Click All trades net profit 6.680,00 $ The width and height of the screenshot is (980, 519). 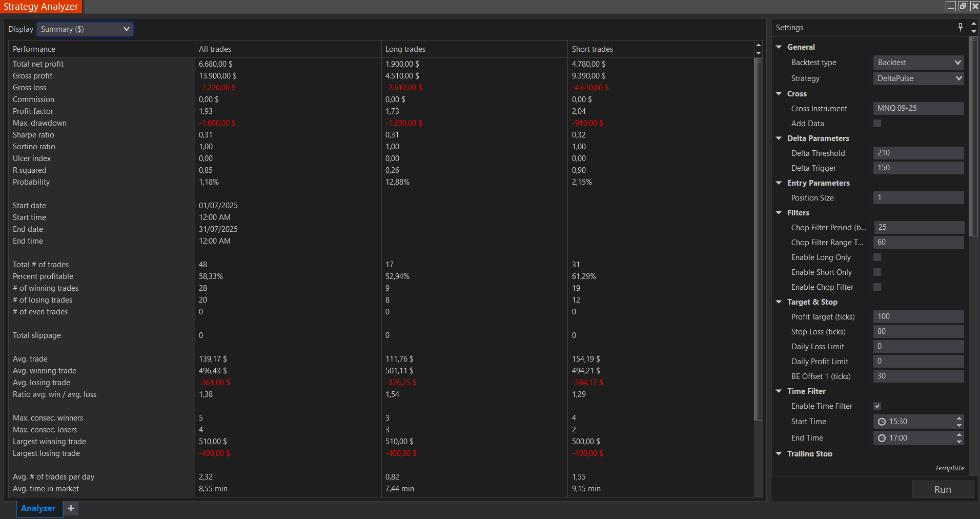tap(216, 64)
